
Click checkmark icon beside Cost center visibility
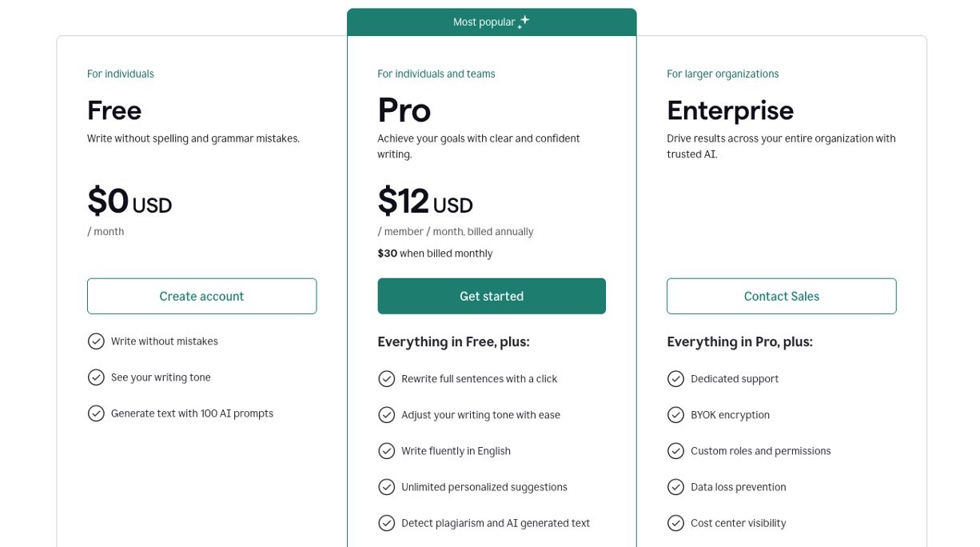(x=675, y=523)
